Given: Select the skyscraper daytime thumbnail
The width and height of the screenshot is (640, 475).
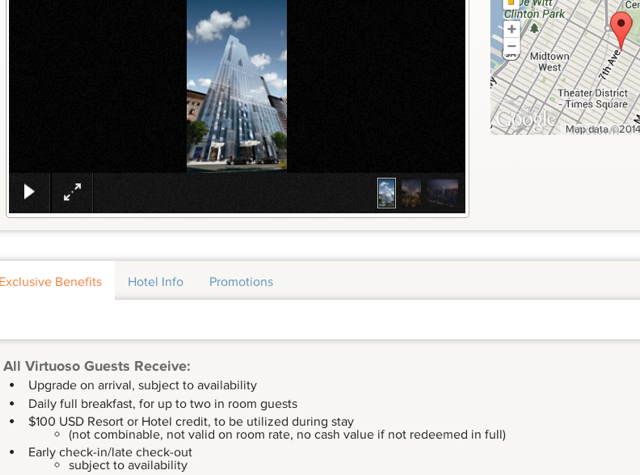Looking at the screenshot, I should coord(386,193).
